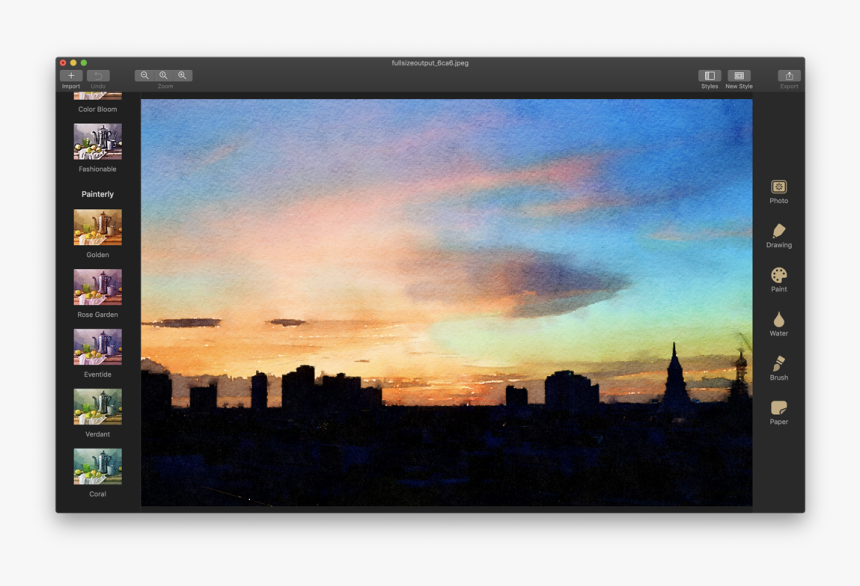
Task: Select the Brush settings tool
Action: coord(778,364)
